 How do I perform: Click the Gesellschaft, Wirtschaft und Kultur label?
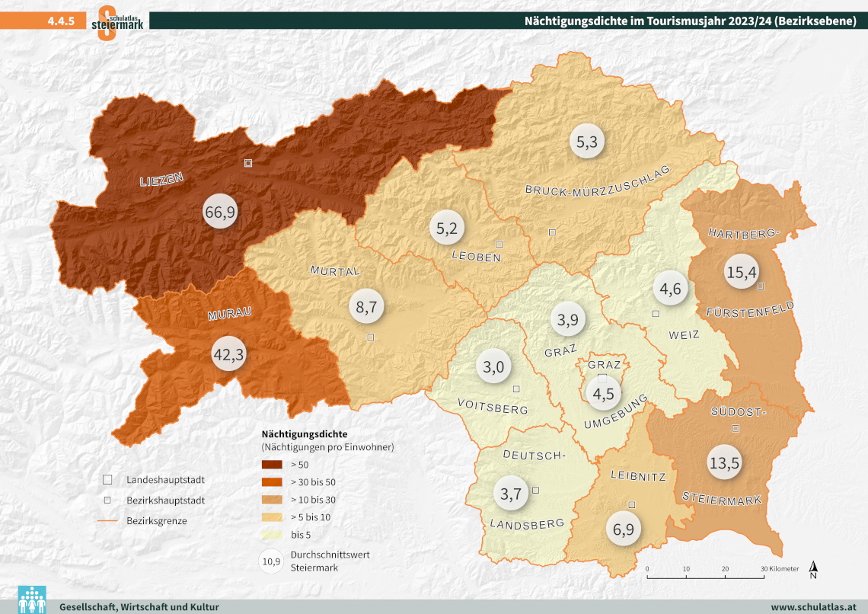(139, 607)
